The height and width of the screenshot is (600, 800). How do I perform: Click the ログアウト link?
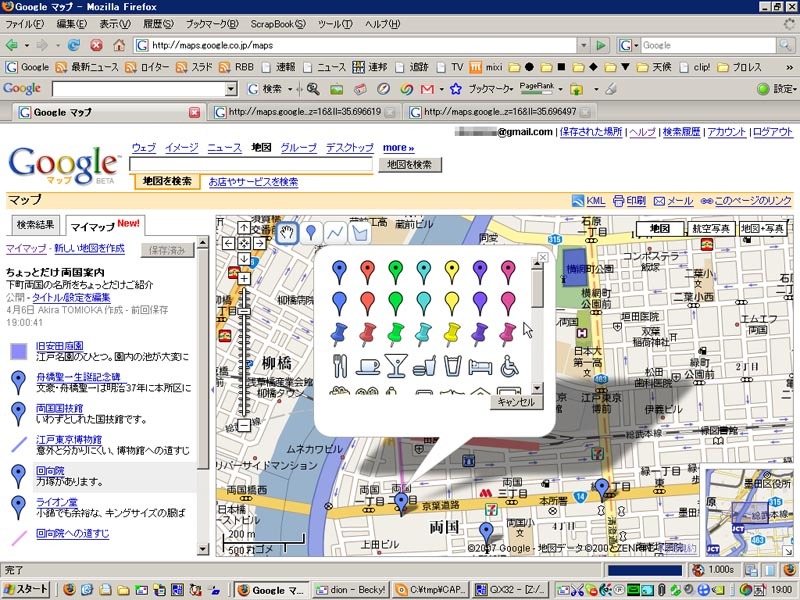point(773,132)
